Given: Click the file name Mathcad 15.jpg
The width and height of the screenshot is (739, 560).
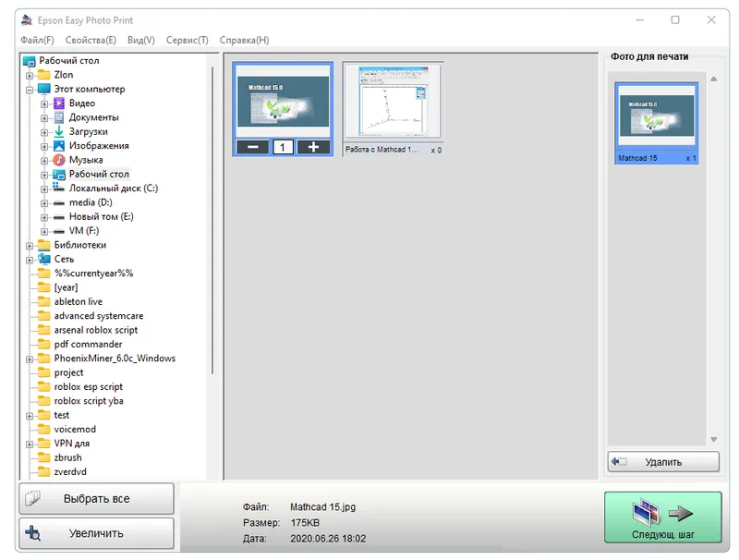Looking at the screenshot, I should point(322,506).
